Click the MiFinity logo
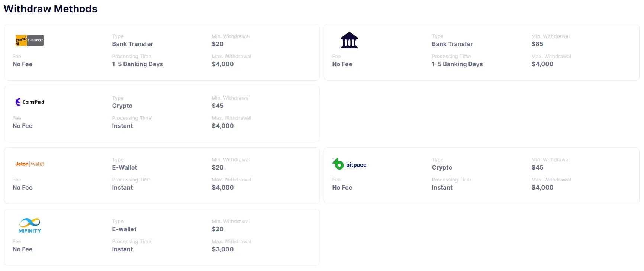The image size is (644, 271). [30, 226]
